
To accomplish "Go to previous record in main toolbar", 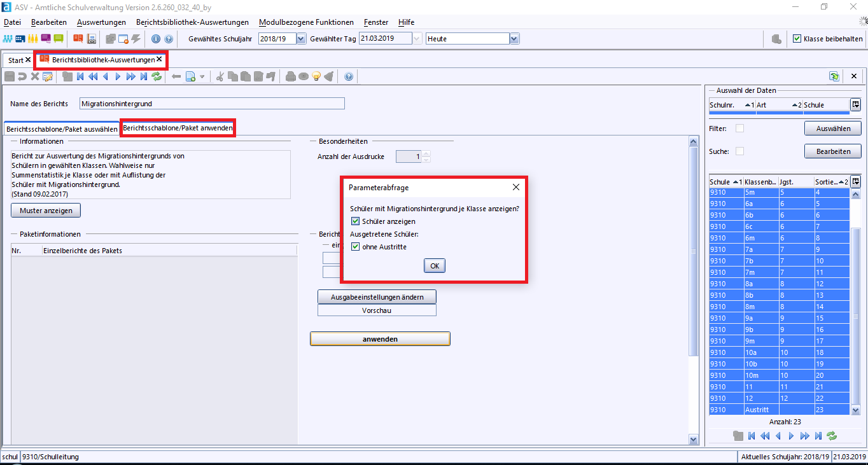I will [x=106, y=76].
